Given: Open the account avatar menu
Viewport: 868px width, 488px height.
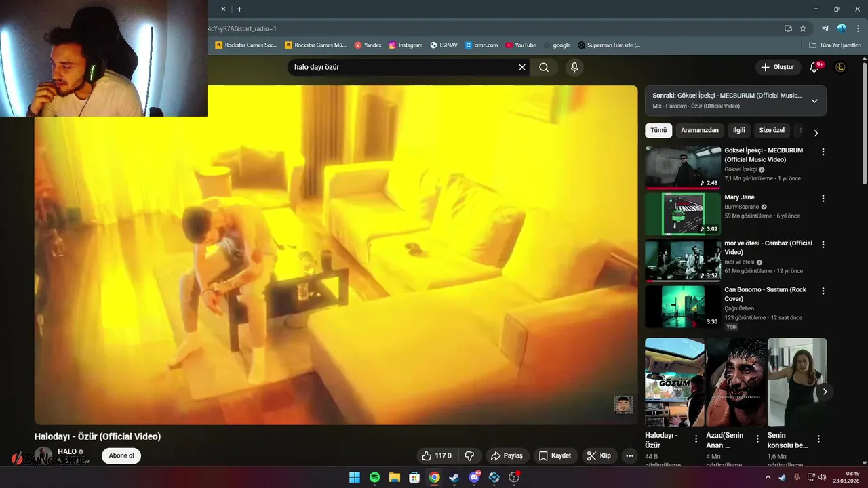Looking at the screenshot, I should pyautogui.click(x=840, y=67).
